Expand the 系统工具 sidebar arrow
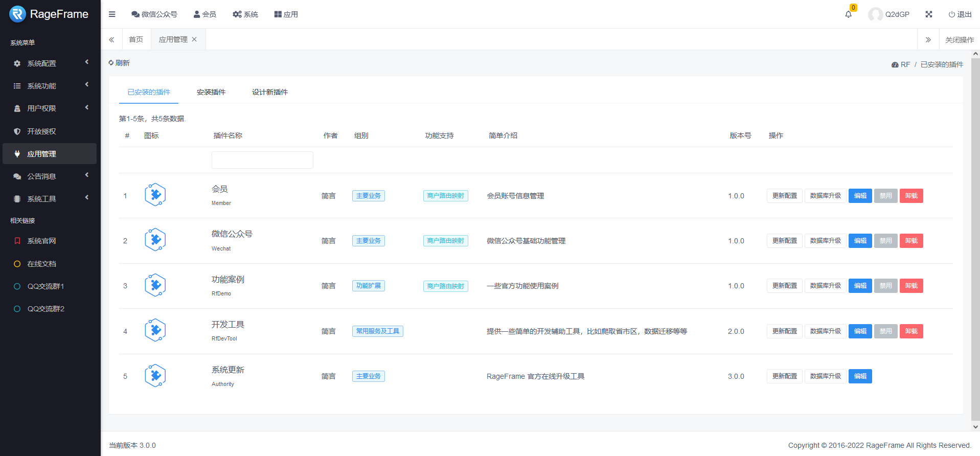Viewport: 980px width, 456px height. point(87,197)
